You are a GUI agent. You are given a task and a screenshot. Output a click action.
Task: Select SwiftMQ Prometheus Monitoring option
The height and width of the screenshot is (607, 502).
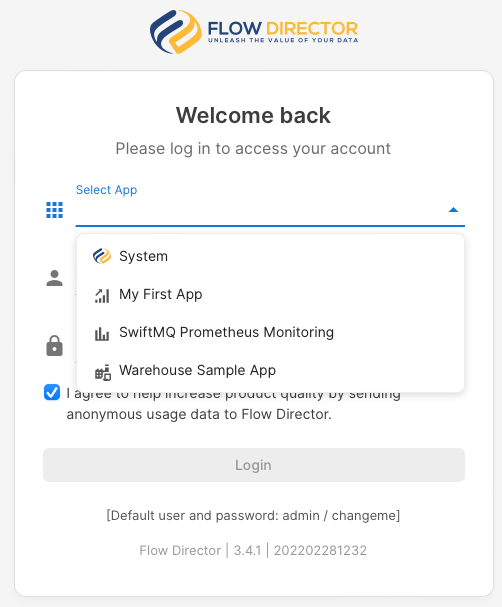click(270, 333)
